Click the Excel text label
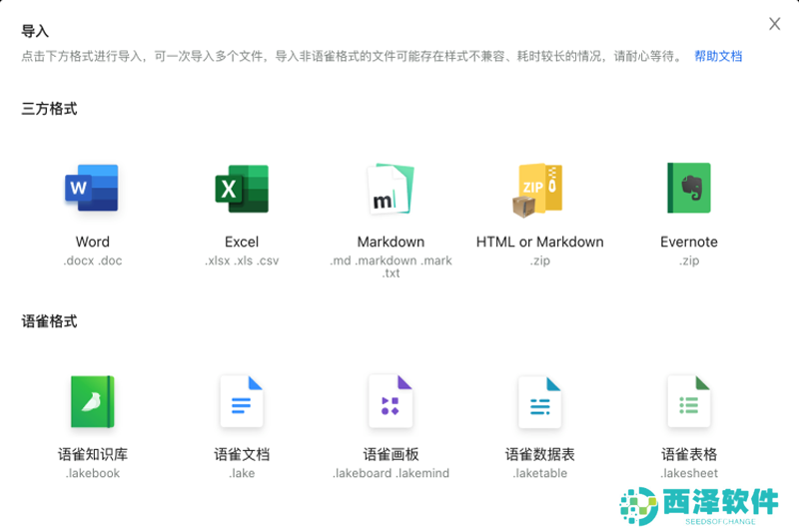The height and width of the screenshot is (532, 799). tap(242, 242)
